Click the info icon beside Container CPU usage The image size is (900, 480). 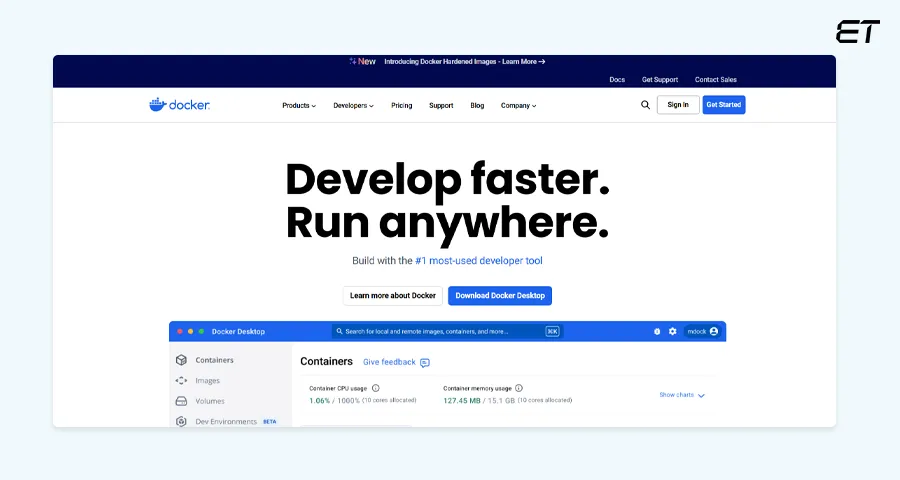[376, 388]
